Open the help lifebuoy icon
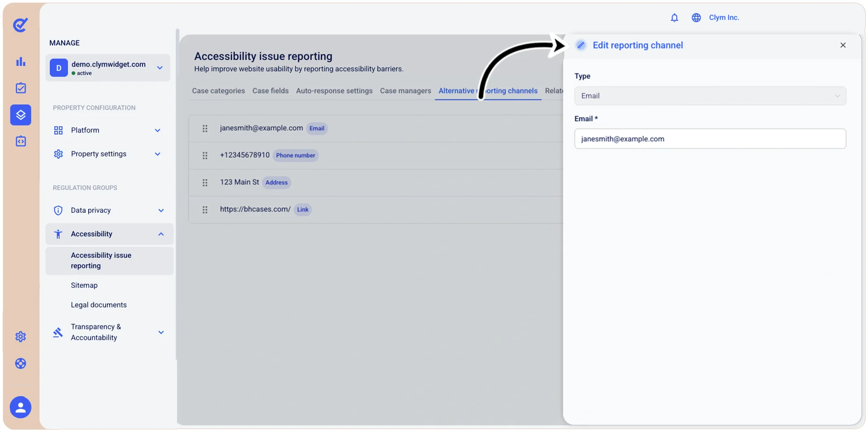868x432 pixels. click(21, 363)
